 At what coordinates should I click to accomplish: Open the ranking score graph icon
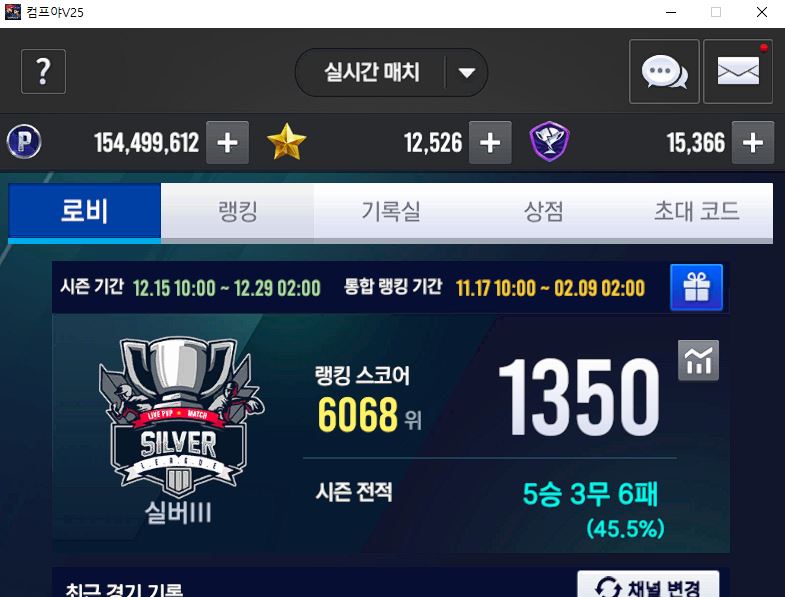698,361
